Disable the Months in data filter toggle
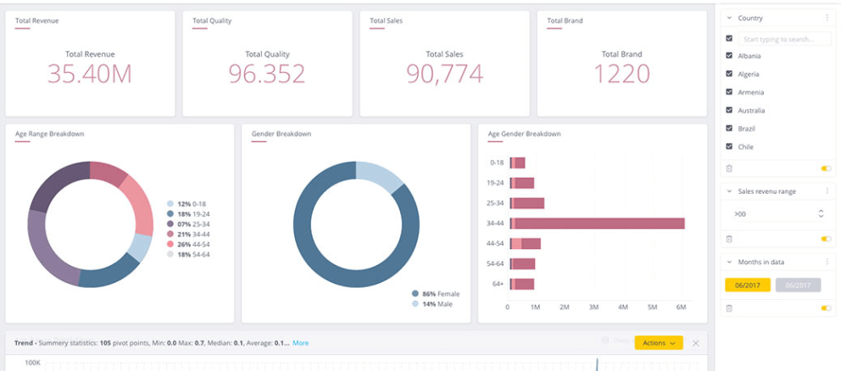 coord(826,308)
